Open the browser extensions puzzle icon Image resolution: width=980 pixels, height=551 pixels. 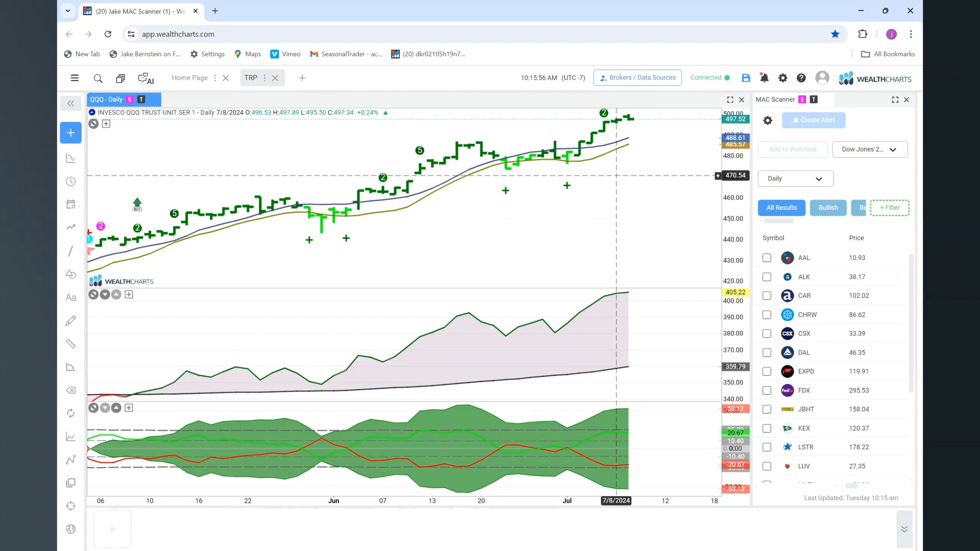pos(863,34)
